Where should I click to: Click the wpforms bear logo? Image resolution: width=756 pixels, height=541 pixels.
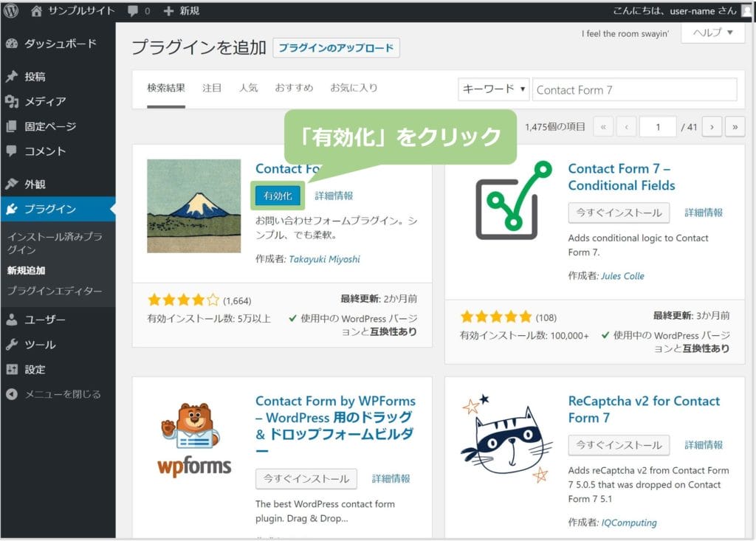tap(194, 440)
